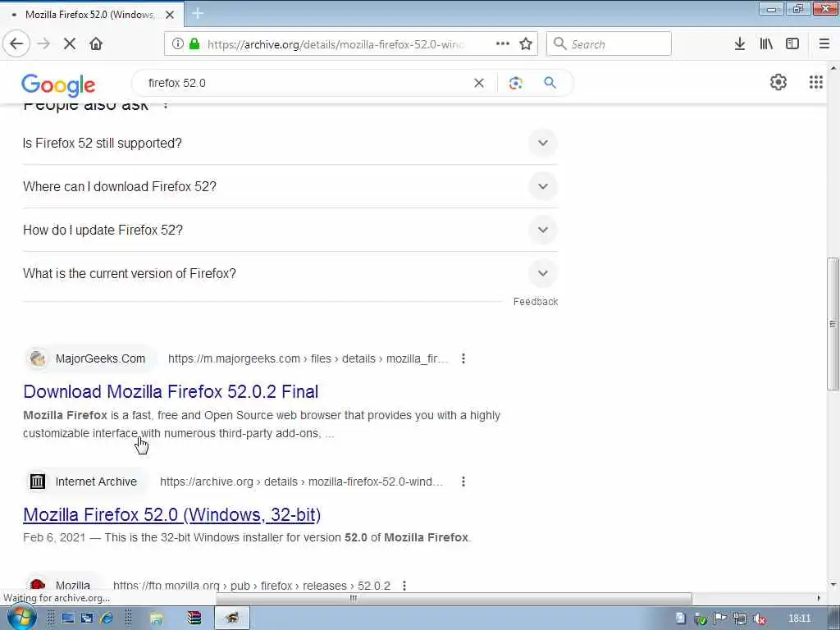Open WinRAR from the taskbar
The image size is (840, 630).
tap(194, 619)
